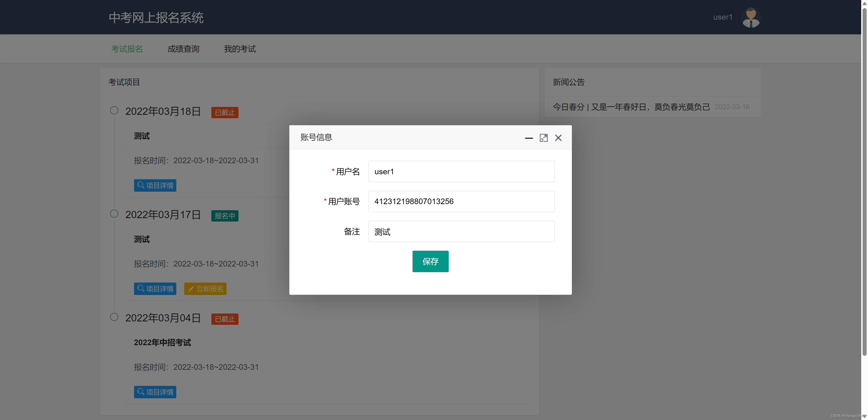The height and width of the screenshot is (420, 868).
Task: Switch to the 考试报名 tab
Action: point(127,49)
